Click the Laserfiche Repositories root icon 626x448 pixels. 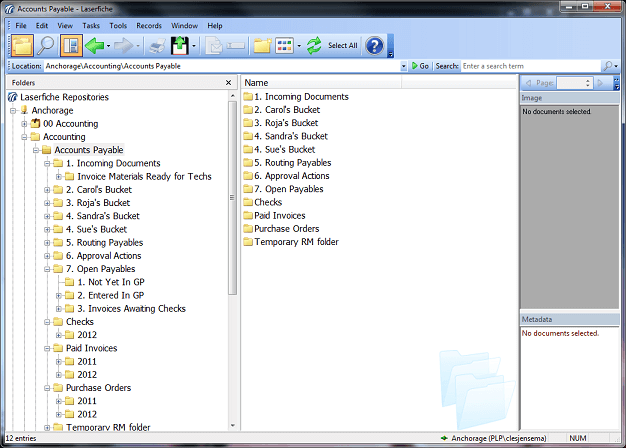(13, 97)
